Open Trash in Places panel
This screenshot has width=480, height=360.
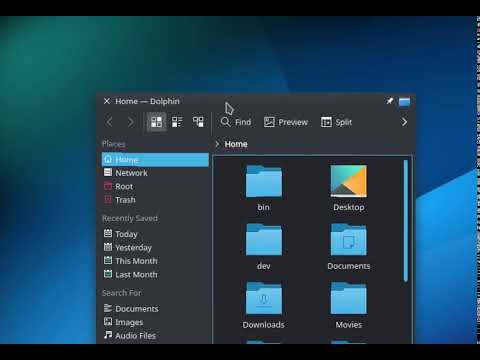click(x=155, y=200)
